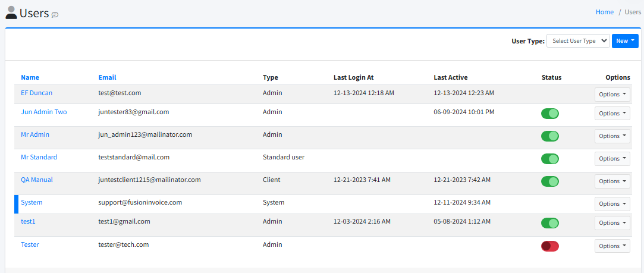
Task: Toggle status switch for Jun Admin Two
Action: point(549,114)
